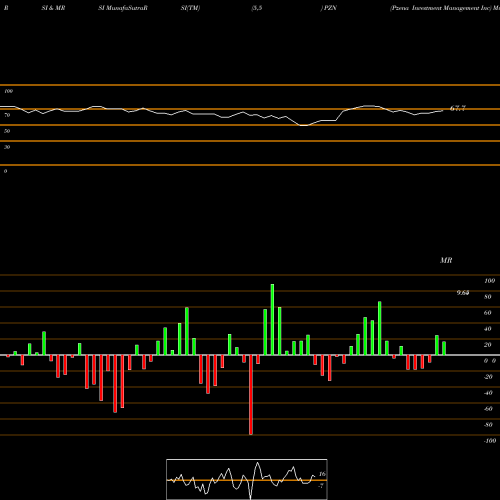Click the MR axis label -60
This screenshot has height=500, width=500.
pos(488,409)
